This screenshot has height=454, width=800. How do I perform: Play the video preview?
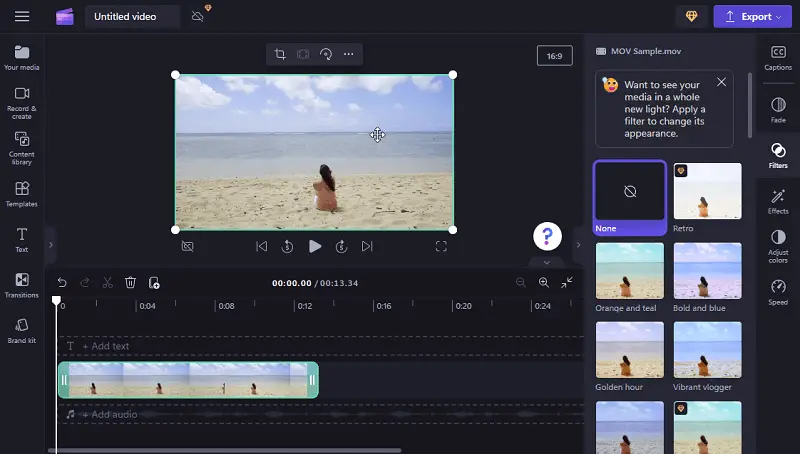tap(315, 246)
